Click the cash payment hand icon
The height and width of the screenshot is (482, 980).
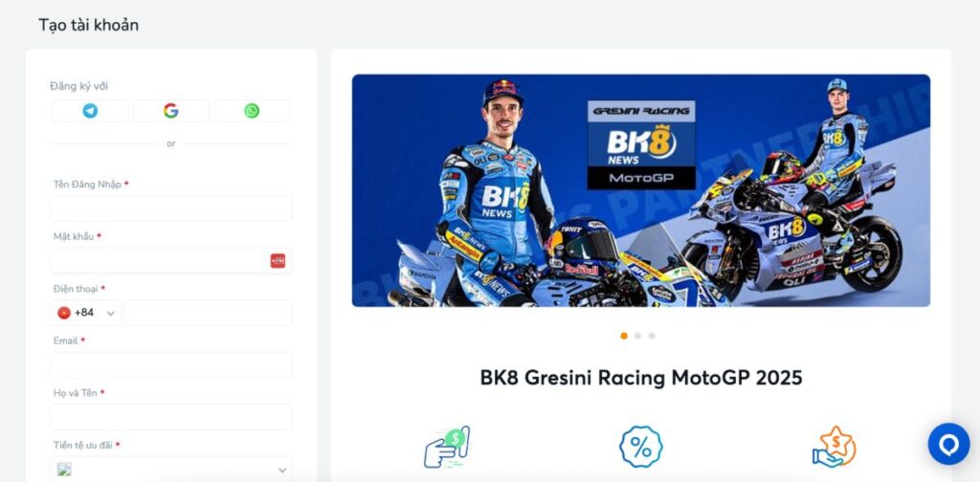point(447,447)
